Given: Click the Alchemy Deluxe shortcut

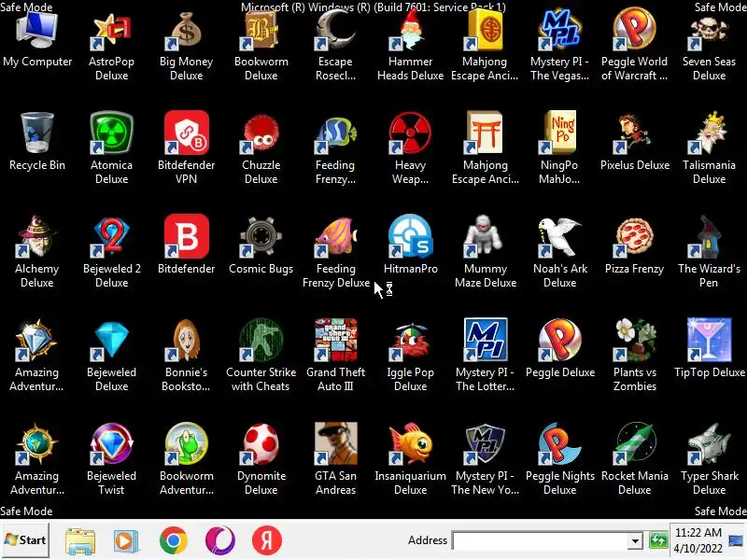Looking at the screenshot, I should [x=37, y=251].
